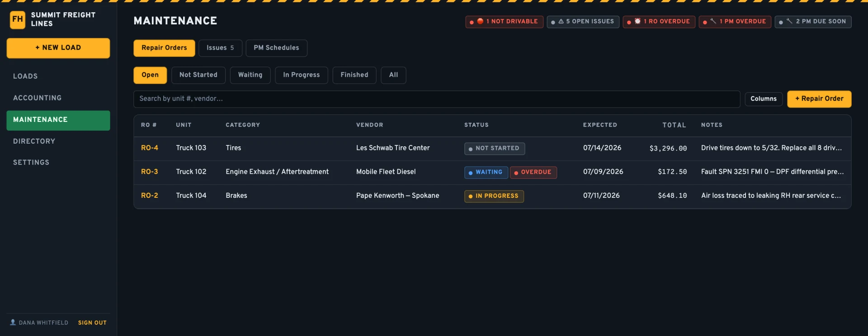The image size is (868, 336).
Task: Open the 2 PM Due Soon badge
Action: [813, 22]
